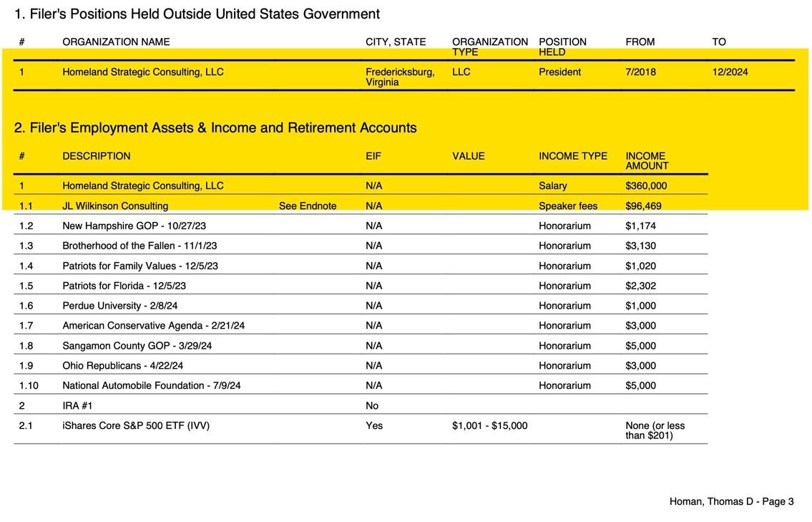Screen dimensions: 812x522
Task: Click the Section 1 heading about outside positions
Action: click(x=197, y=14)
